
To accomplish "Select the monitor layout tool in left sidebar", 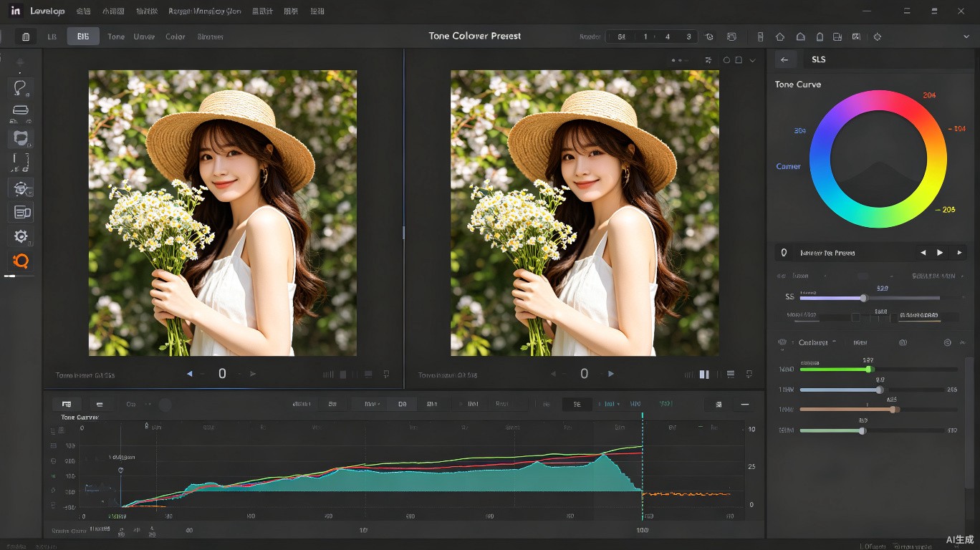I will point(21,213).
